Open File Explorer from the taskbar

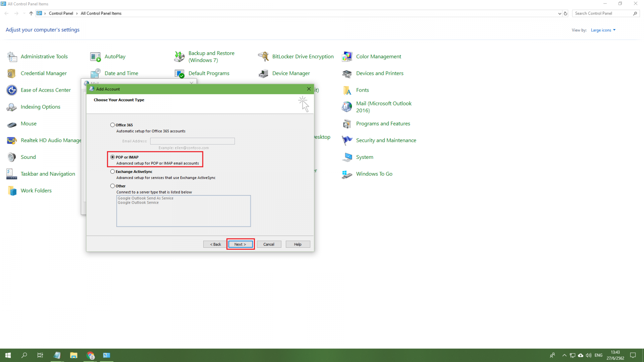click(x=74, y=355)
